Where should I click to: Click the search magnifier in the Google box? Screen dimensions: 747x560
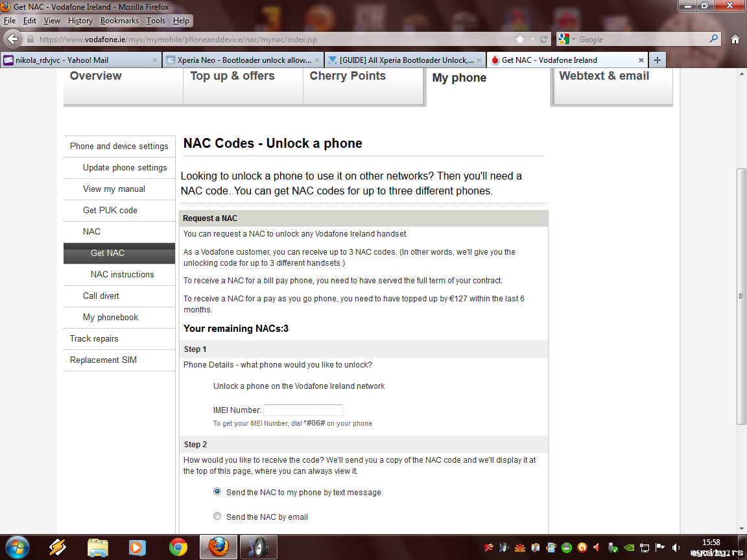point(713,39)
